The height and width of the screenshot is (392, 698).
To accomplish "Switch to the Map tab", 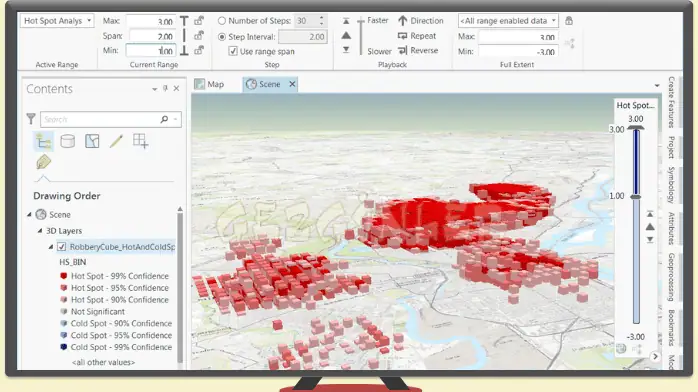I will pos(210,84).
